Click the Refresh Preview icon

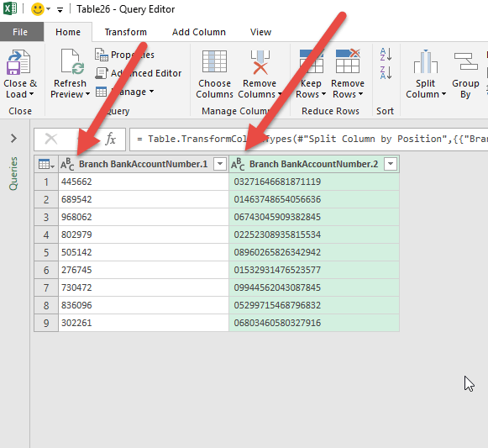point(72,61)
